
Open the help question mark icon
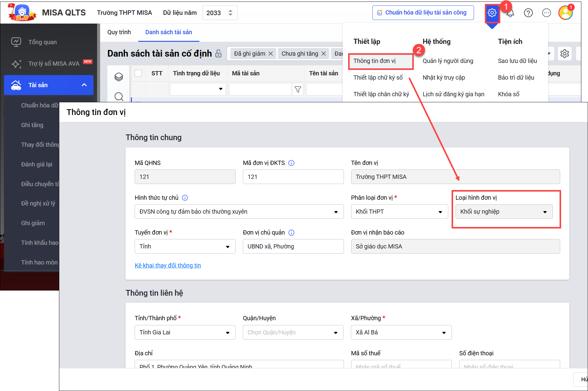coord(528,13)
